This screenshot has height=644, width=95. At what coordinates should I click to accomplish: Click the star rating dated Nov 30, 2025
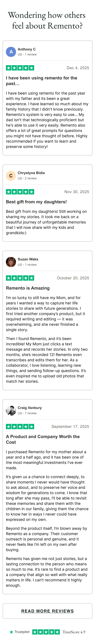click(x=20, y=192)
